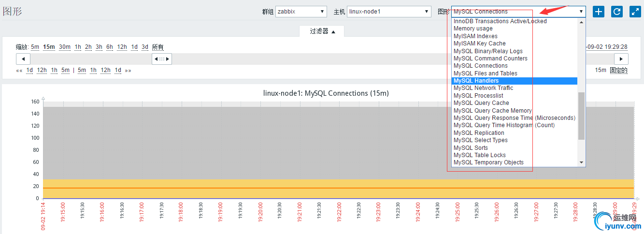Collapse the 过滤器 filter tab
The image size is (644, 234).
(322, 31)
